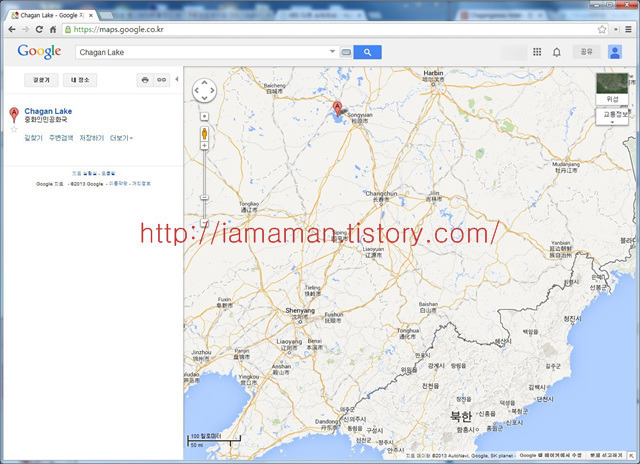640x464 pixels.
Task: Click the 북한 label on map
Action: click(461, 417)
